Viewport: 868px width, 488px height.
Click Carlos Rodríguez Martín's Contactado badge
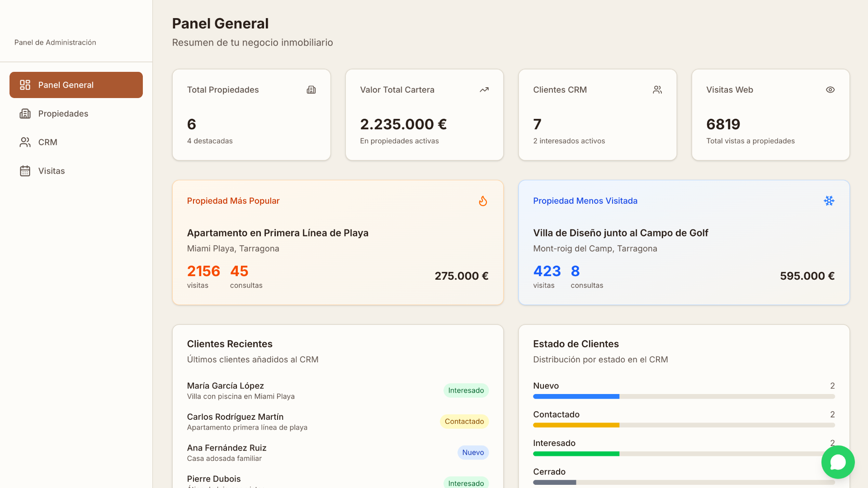(x=464, y=422)
